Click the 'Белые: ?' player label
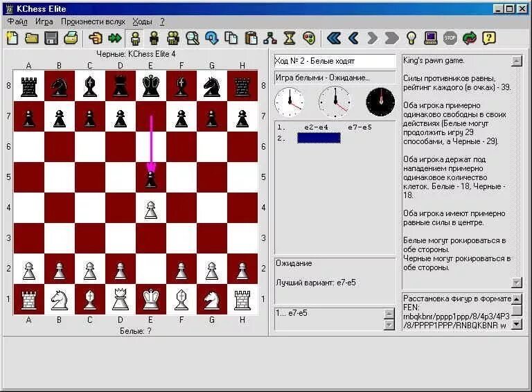The image size is (532, 392). pyautogui.click(x=135, y=331)
